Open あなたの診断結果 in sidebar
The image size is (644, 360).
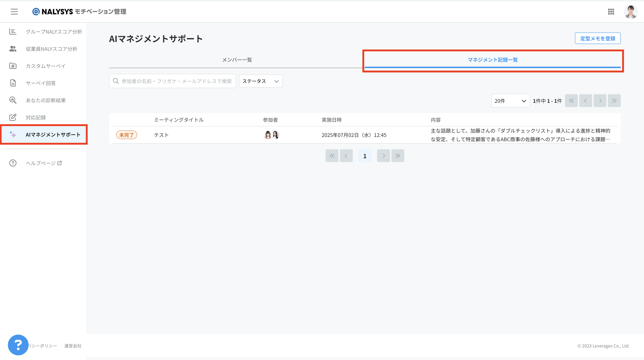tap(43, 100)
